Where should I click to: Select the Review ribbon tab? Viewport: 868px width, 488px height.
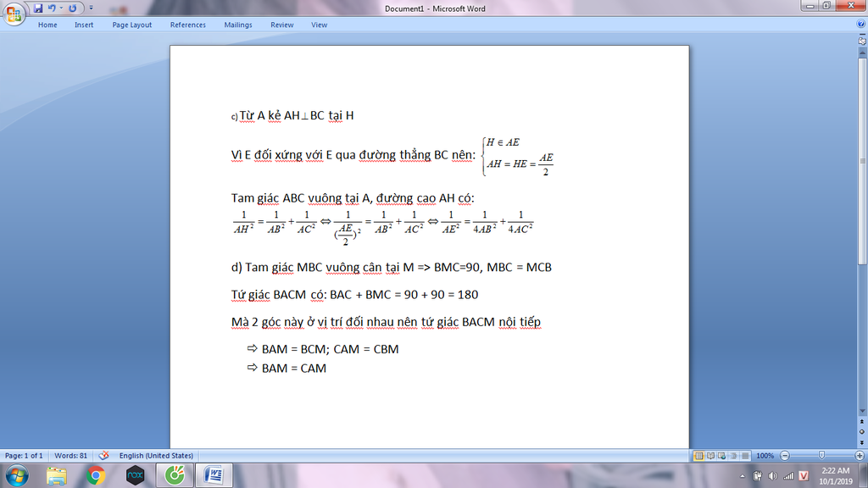[282, 25]
